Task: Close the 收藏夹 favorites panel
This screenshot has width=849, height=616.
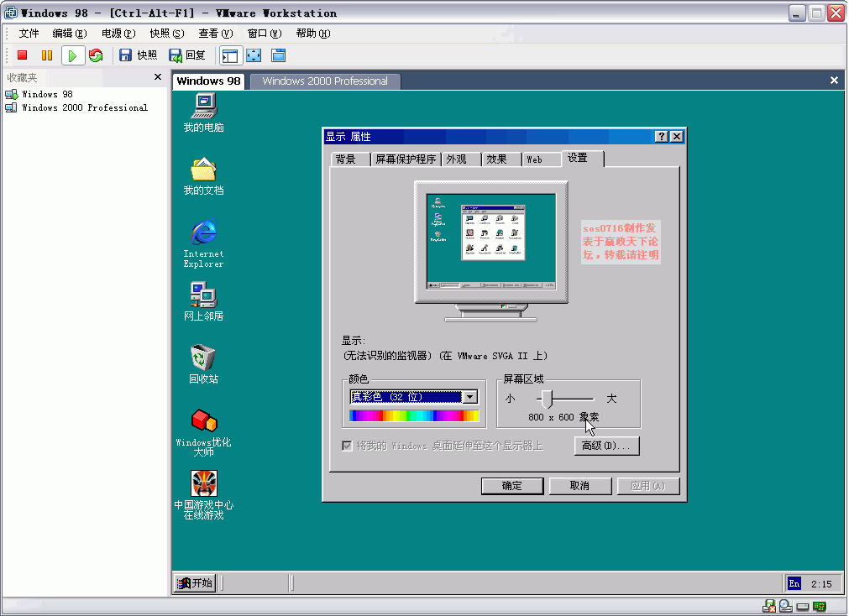Action: [158, 77]
